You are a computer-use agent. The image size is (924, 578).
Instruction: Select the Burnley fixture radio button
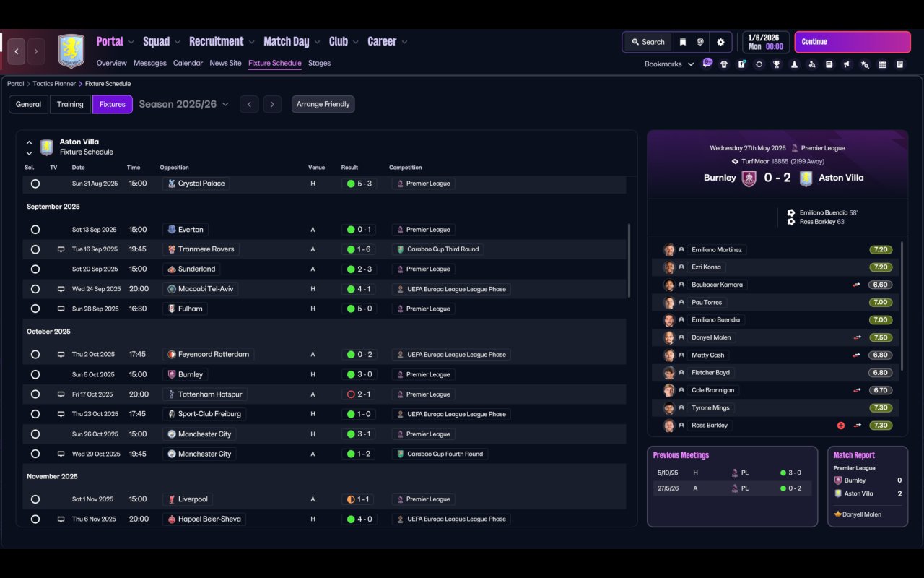click(x=35, y=374)
